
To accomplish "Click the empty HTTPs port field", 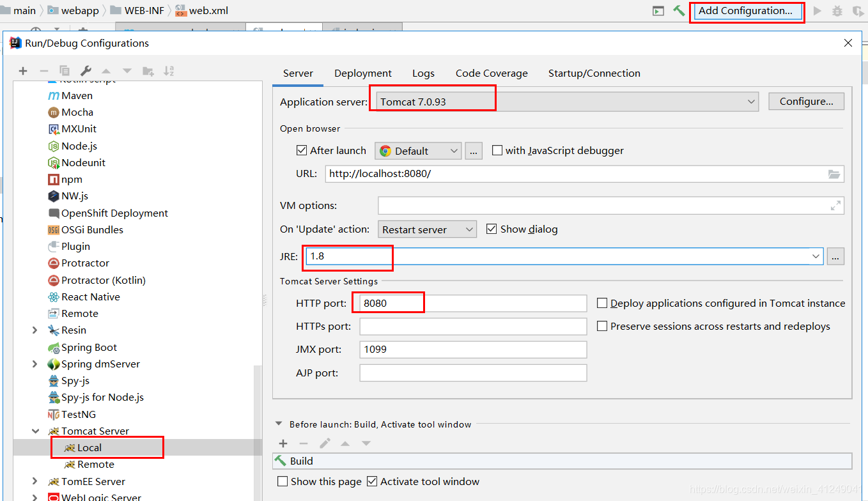I will pos(473,327).
